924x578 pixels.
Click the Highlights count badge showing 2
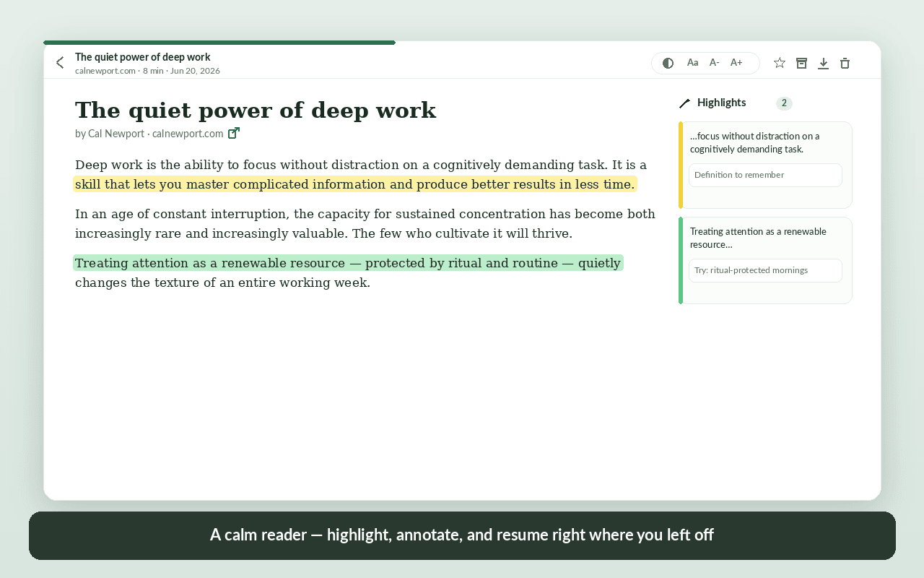(784, 103)
